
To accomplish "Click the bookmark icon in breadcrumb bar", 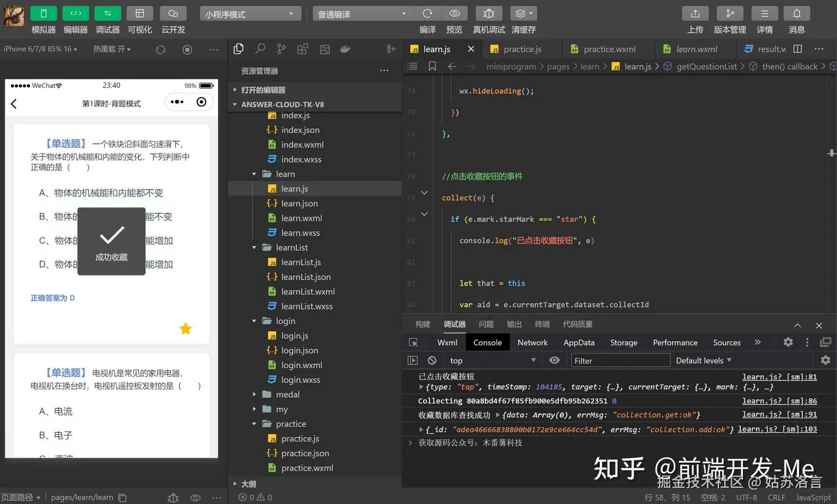I will [432, 66].
